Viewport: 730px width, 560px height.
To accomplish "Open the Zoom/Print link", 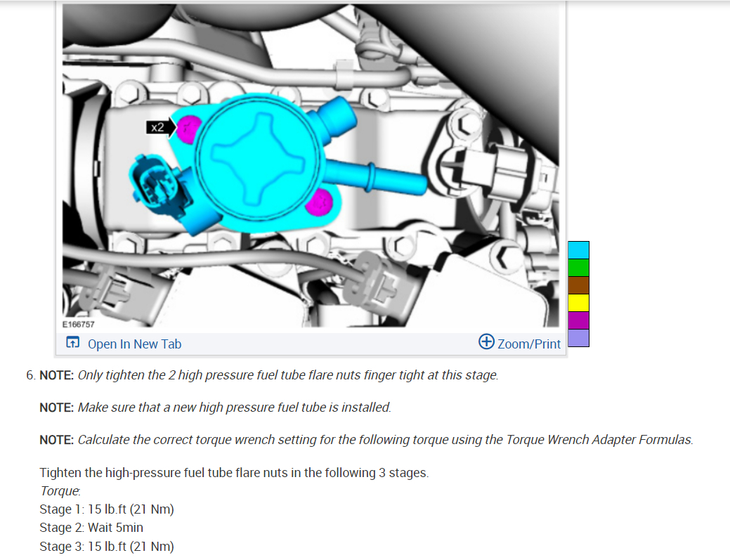I will point(529,344).
